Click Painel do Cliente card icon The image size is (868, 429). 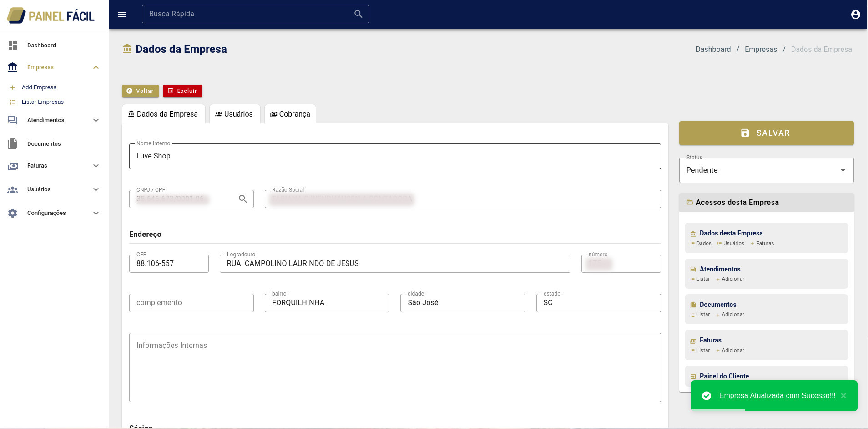click(x=693, y=377)
